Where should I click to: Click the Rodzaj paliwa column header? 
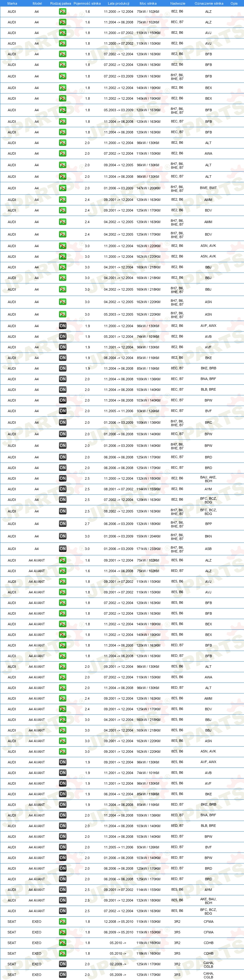[x=61, y=3]
